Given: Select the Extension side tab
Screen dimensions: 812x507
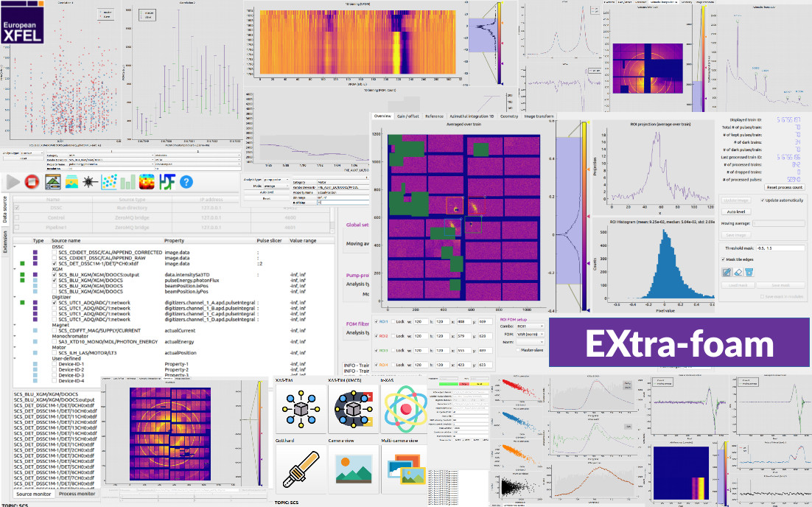Looking at the screenshot, I should (5, 242).
